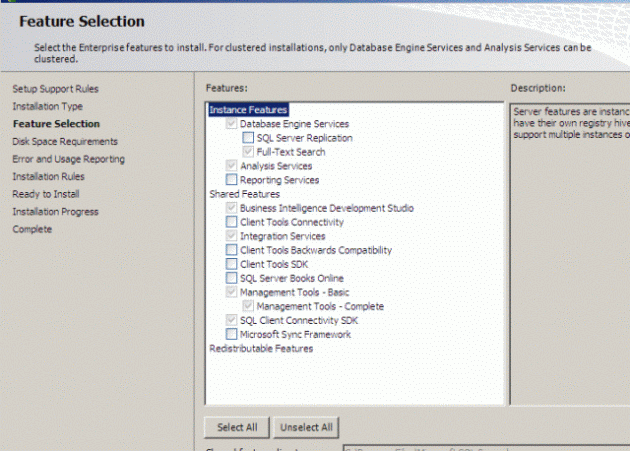Select the Client Tools Connectivity label
This screenshot has width=630, height=451.
point(292,222)
